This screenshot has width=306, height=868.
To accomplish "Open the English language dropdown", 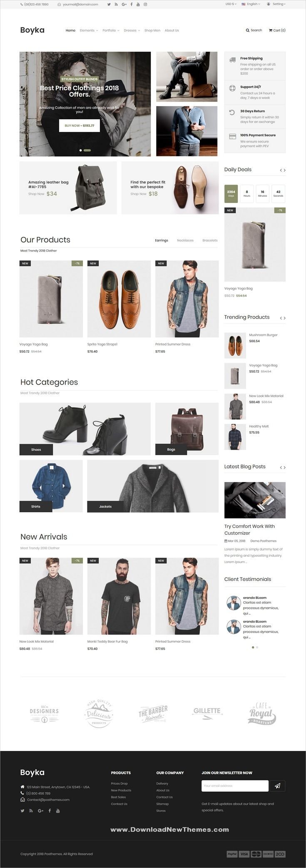I will [x=251, y=4].
